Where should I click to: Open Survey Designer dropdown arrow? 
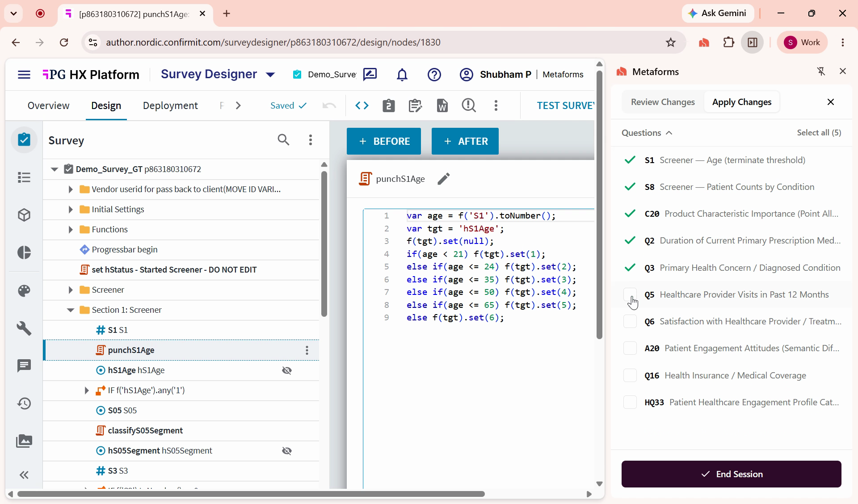270,75
